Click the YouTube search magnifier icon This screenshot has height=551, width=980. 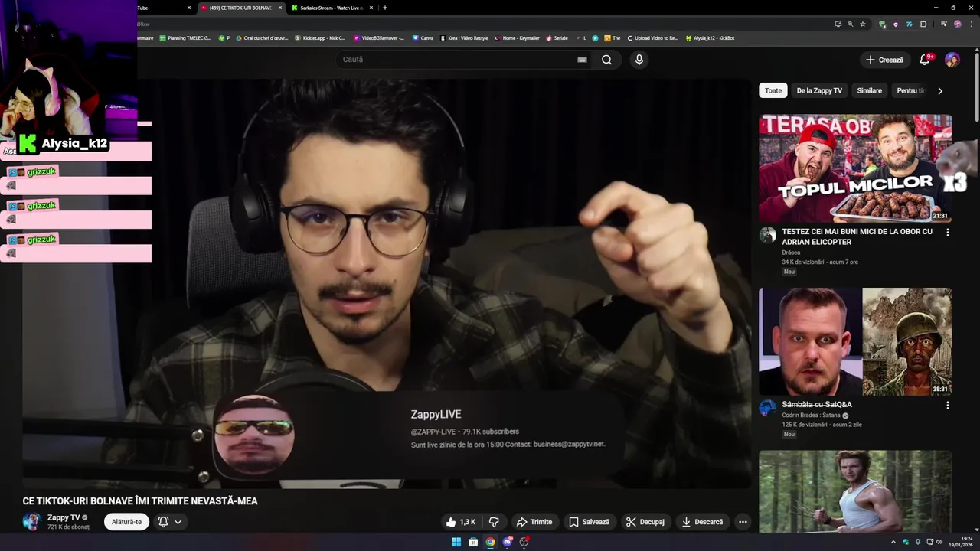[606, 60]
